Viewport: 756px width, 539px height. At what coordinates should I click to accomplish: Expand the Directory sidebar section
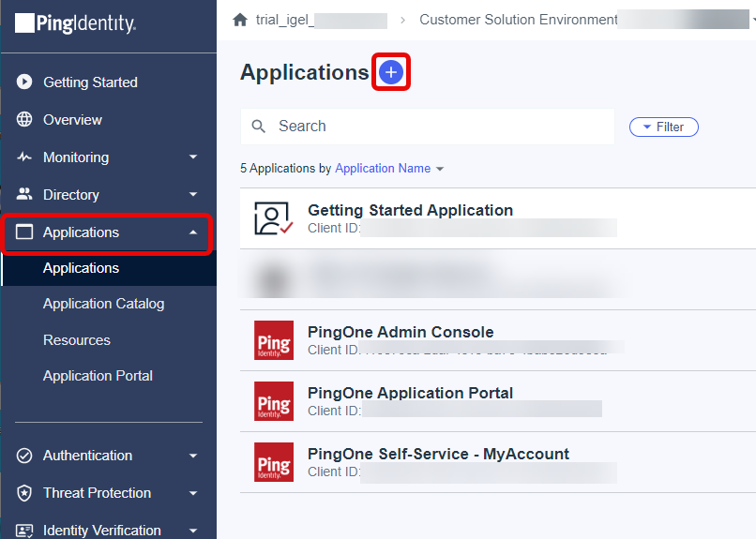click(x=108, y=195)
